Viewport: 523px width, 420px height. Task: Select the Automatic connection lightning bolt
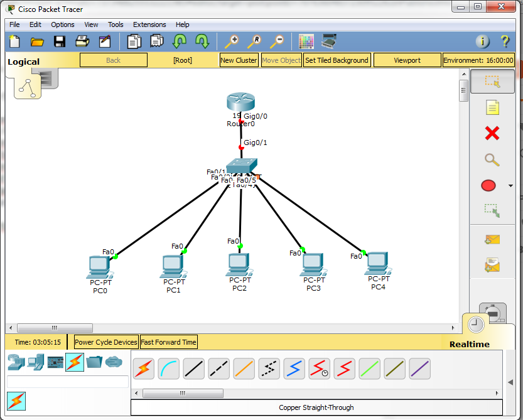pos(143,369)
